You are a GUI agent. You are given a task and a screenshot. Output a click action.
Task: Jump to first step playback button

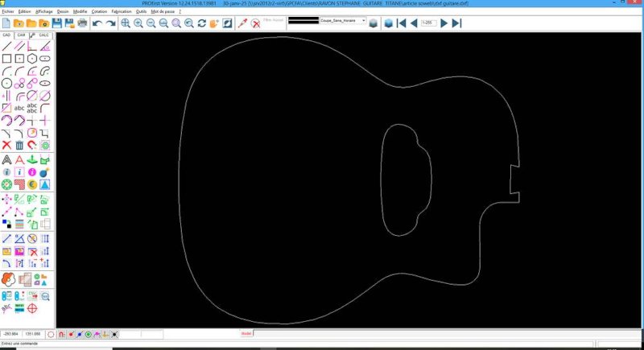401,23
